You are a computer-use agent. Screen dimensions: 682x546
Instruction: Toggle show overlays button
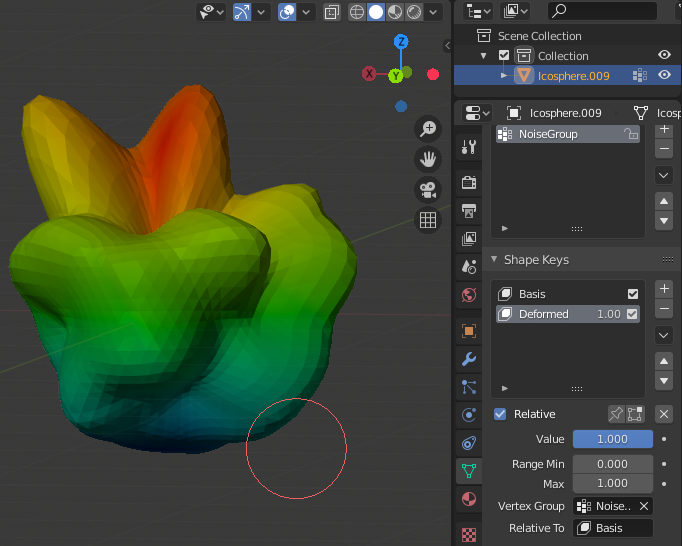[287, 12]
